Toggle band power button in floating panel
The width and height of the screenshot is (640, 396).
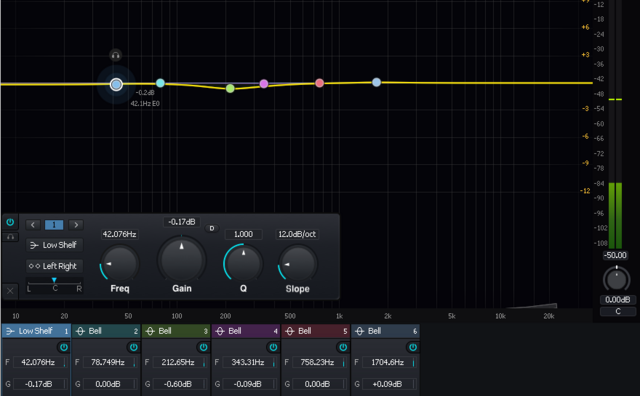(10, 222)
